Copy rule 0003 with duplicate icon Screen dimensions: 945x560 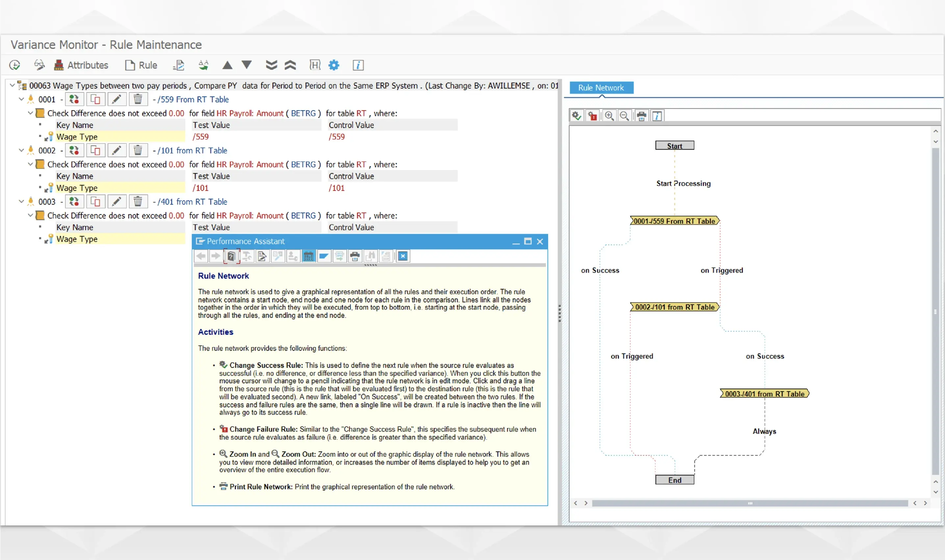(x=95, y=202)
